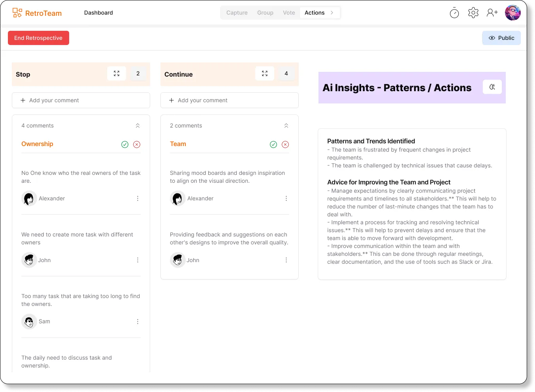This screenshot has width=535, height=392.
Task: Click the Team group title
Action: [178, 144]
